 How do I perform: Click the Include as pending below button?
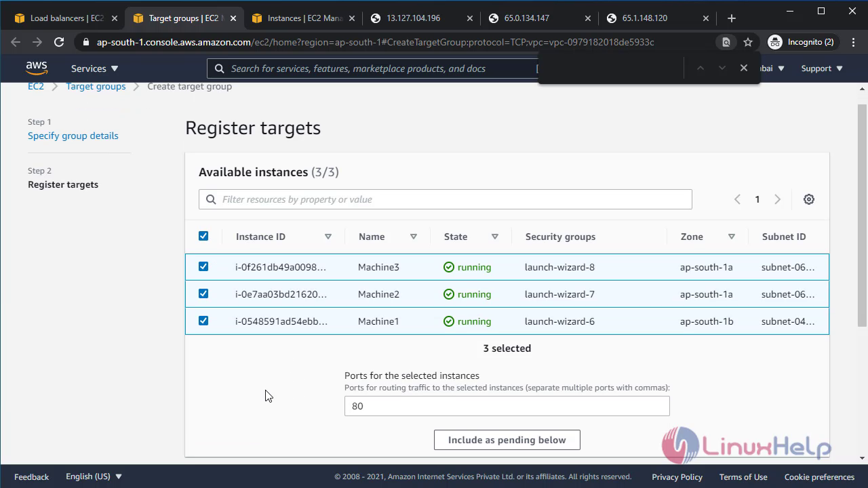pos(507,440)
